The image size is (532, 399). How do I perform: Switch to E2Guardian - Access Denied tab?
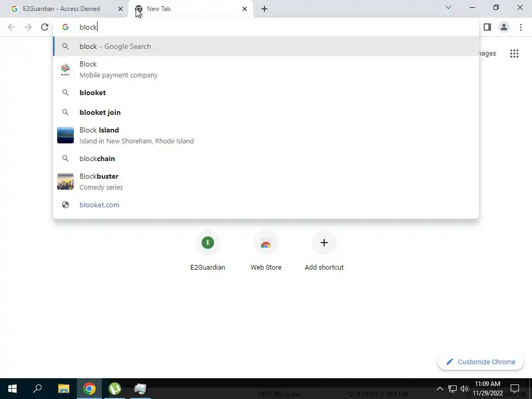point(64,9)
